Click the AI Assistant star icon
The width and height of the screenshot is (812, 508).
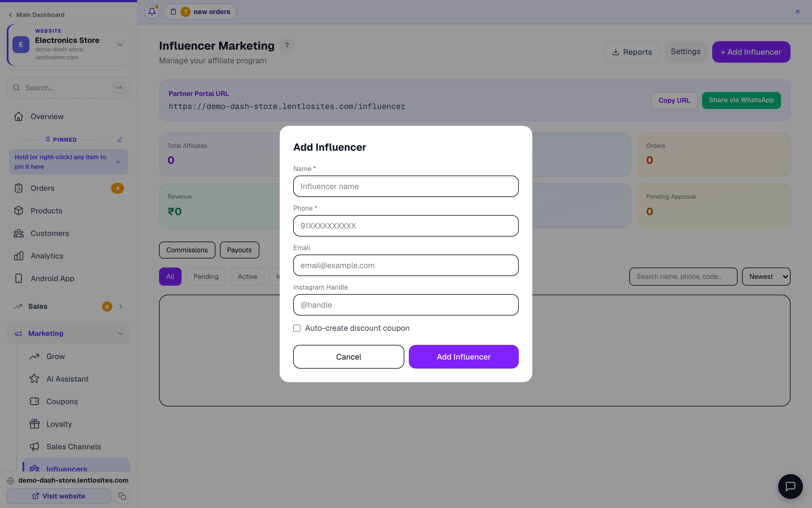34,379
